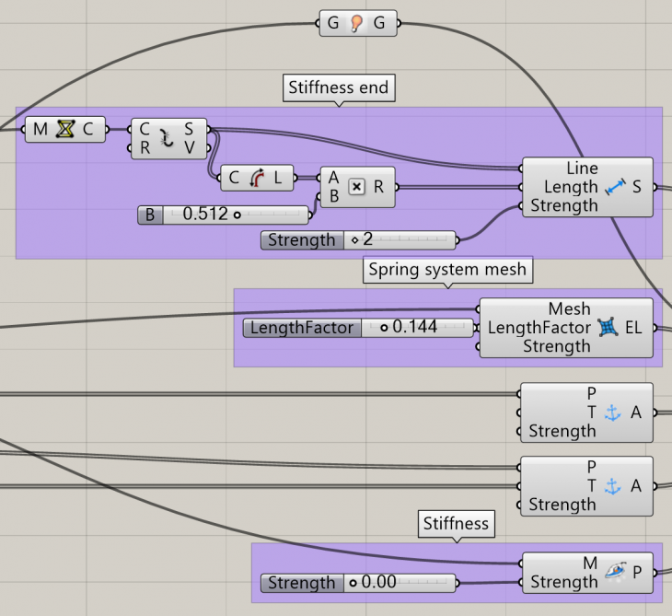Screen dimensions: 672x616
Task: Select the anchor icon directly below Spring system mesh group
Action: 612,413
